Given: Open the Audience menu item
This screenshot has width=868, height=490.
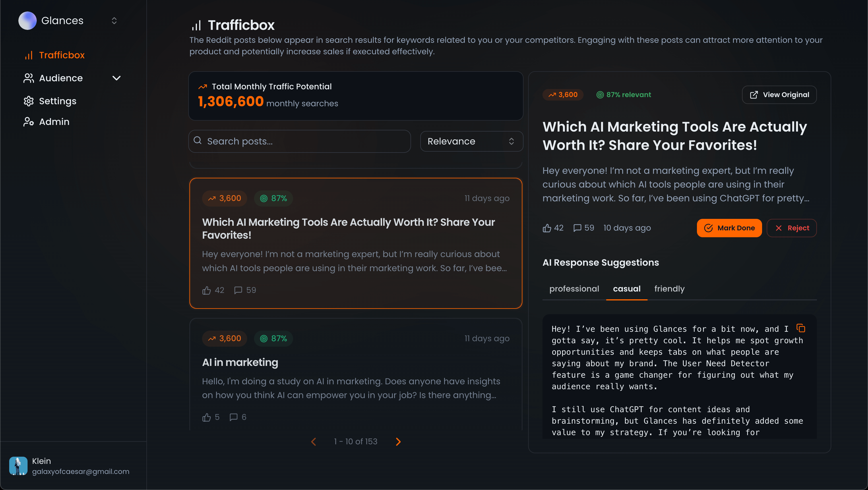Looking at the screenshot, I should pyautogui.click(x=61, y=78).
